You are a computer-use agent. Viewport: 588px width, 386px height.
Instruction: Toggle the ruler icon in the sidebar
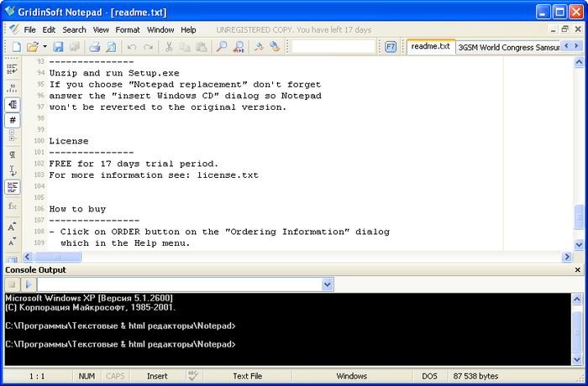pyautogui.click(x=12, y=88)
